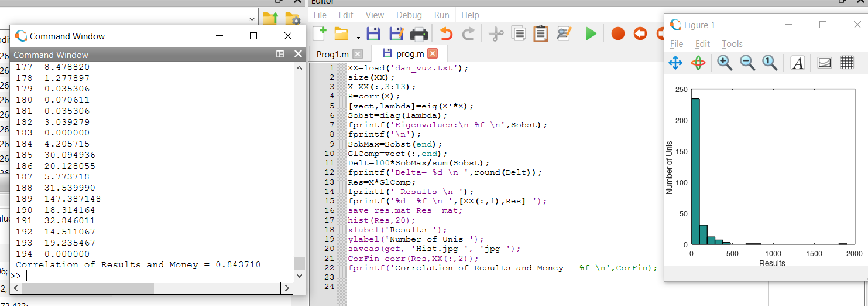Screen dimensions: 868x306
Task: Click the Run file green arrow
Action: pyautogui.click(x=591, y=34)
